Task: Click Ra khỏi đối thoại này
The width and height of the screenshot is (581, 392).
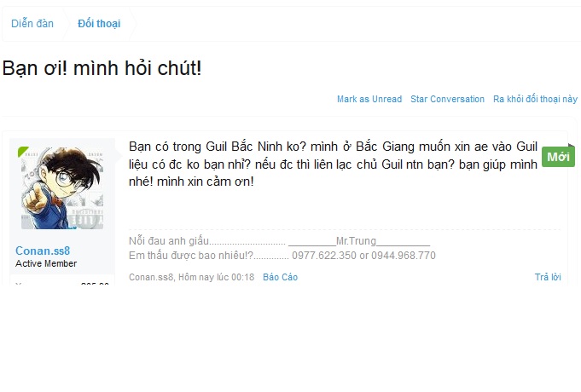Action: tap(535, 99)
